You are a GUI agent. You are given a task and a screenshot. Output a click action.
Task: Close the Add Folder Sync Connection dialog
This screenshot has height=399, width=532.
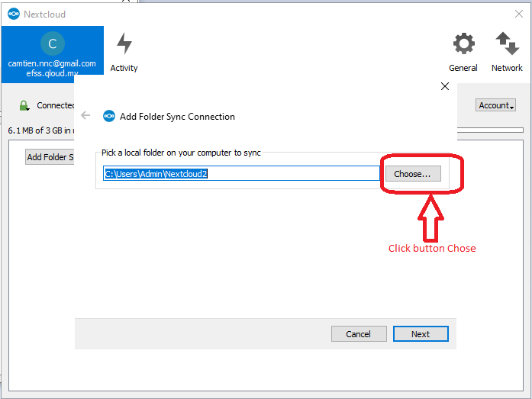click(445, 87)
